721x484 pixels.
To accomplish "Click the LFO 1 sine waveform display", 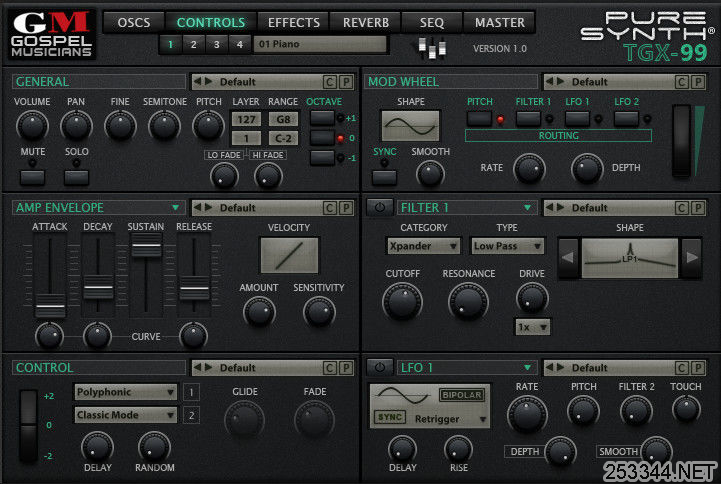I will pos(404,395).
